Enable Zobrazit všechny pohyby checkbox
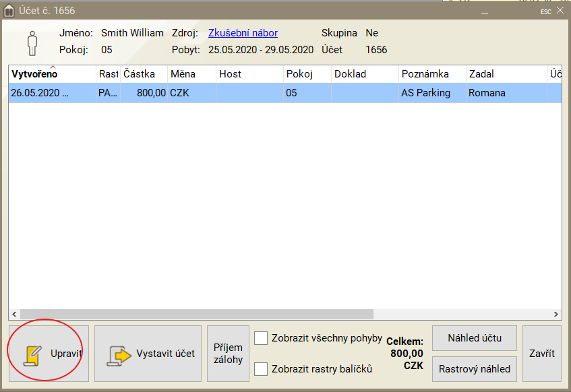571x392 pixels. [x=261, y=338]
